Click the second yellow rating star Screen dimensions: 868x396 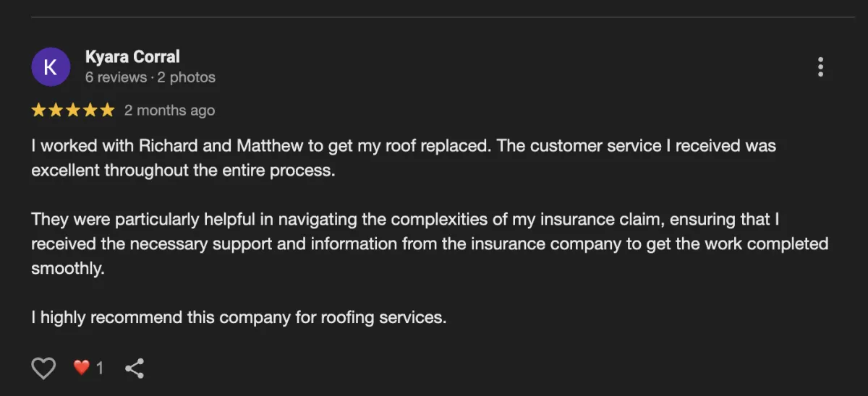(56, 111)
